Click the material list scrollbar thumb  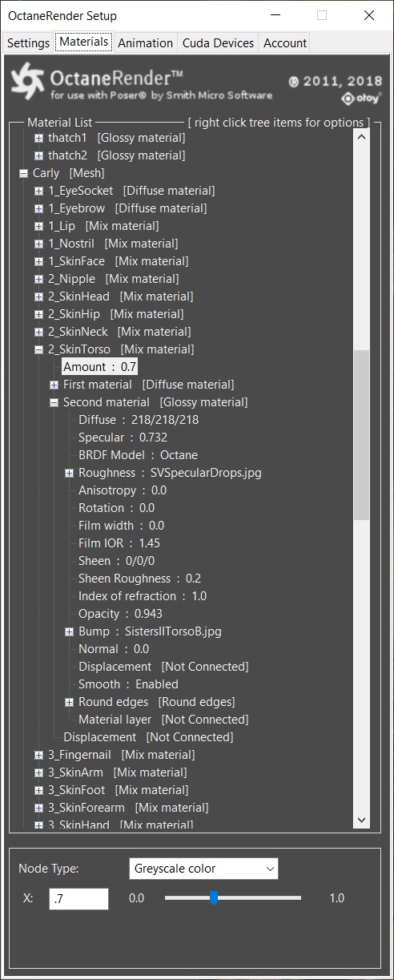click(x=361, y=435)
